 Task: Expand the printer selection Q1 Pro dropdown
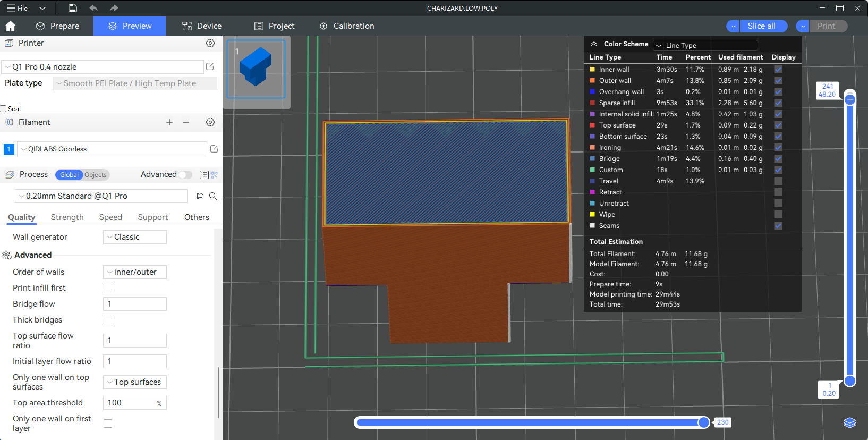pyautogui.click(x=103, y=67)
